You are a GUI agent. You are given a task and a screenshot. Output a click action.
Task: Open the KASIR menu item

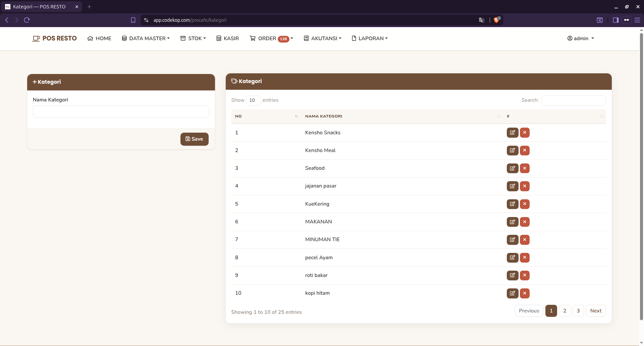[x=228, y=39]
